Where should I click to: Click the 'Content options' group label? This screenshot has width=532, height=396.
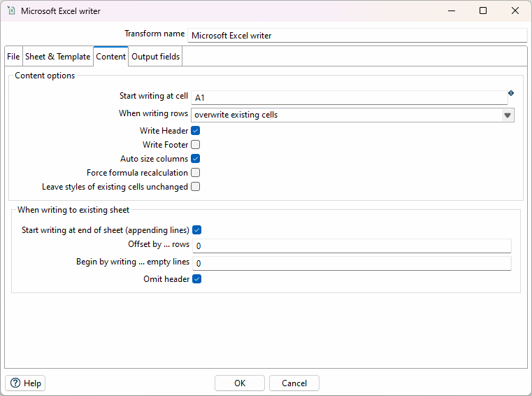[x=45, y=76]
